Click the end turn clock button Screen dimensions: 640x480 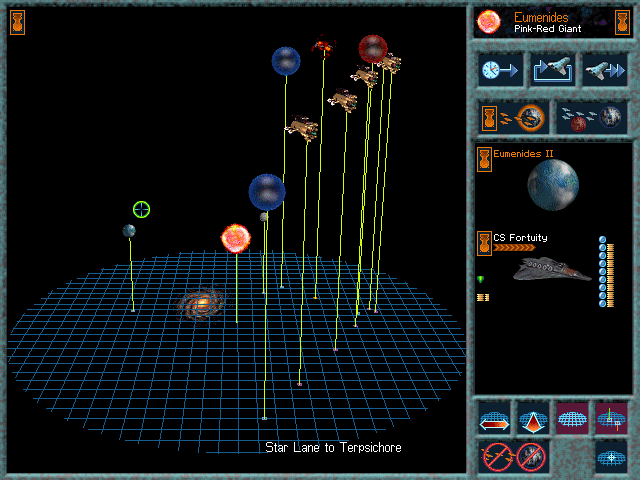[x=500, y=70]
